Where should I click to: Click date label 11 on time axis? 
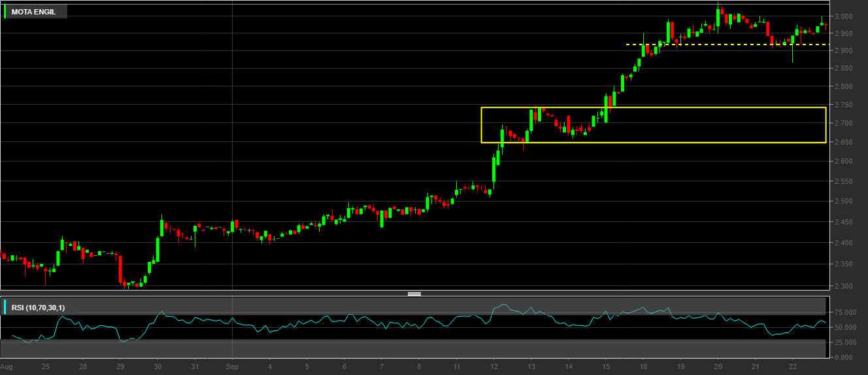point(456,367)
